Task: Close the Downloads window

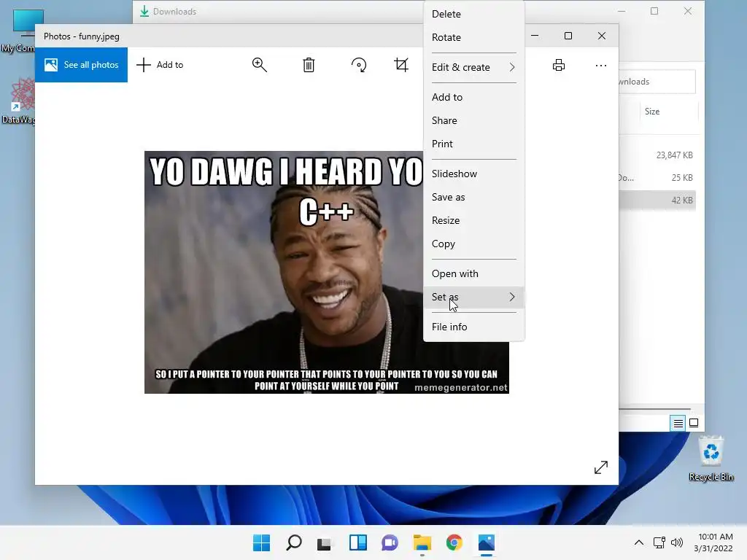Action: [x=687, y=11]
